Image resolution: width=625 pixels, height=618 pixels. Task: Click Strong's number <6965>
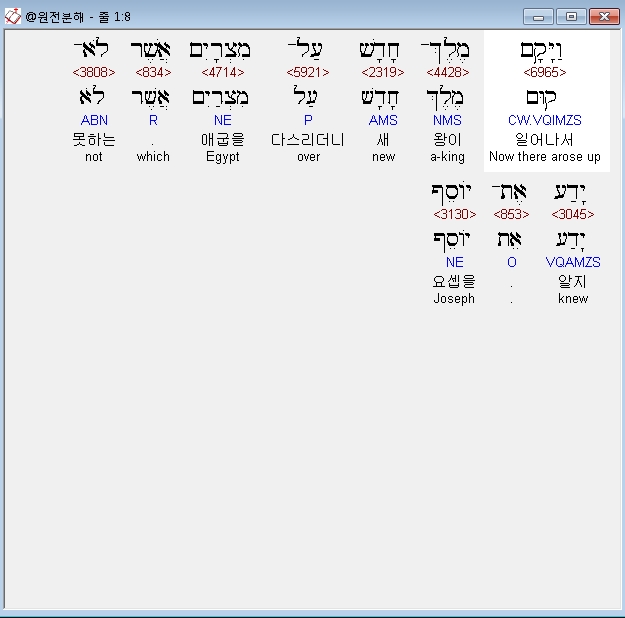click(x=544, y=72)
